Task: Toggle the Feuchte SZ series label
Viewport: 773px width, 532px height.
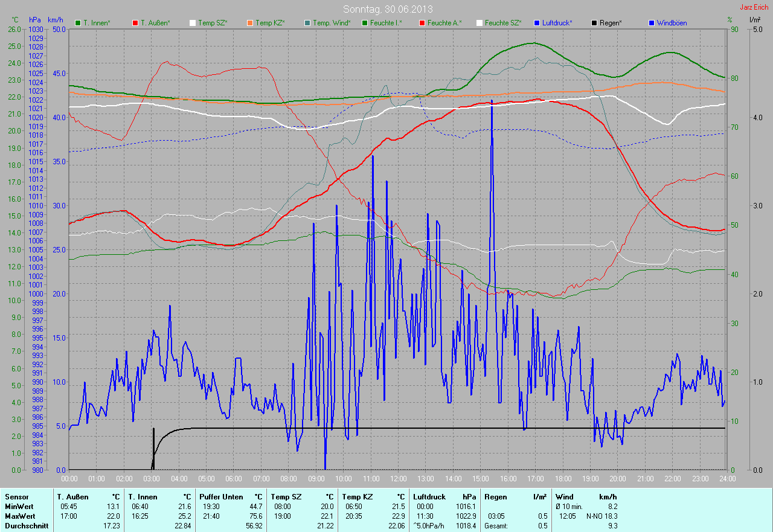Action: pyautogui.click(x=502, y=23)
